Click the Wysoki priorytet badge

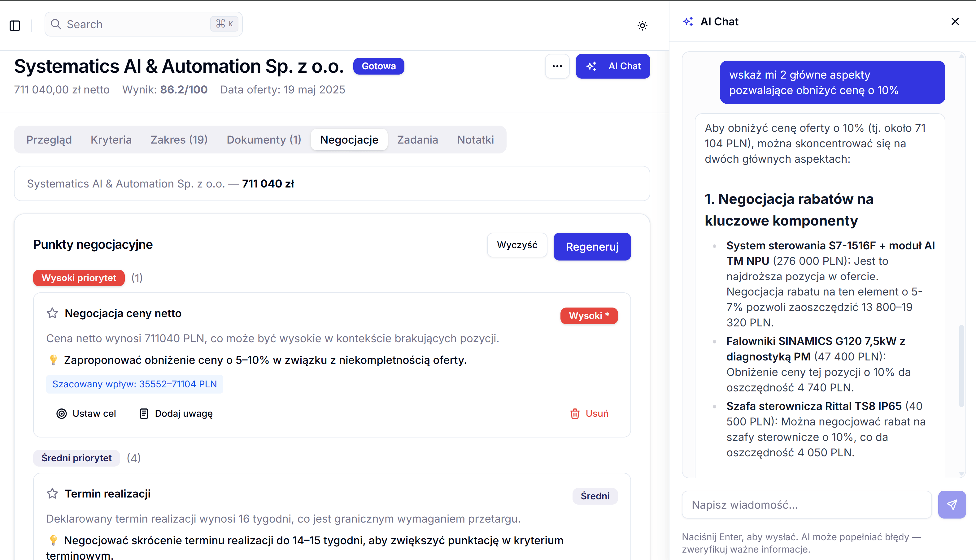pyautogui.click(x=79, y=278)
